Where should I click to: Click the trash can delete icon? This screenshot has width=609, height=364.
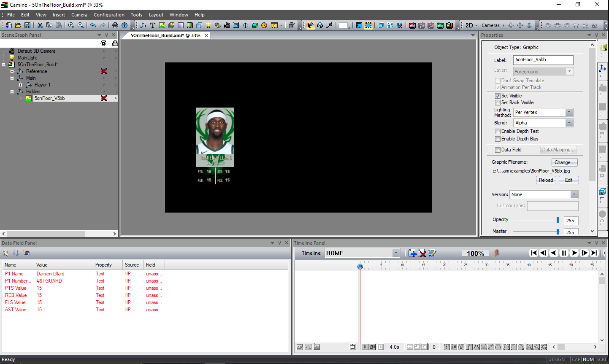tap(292, 25)
